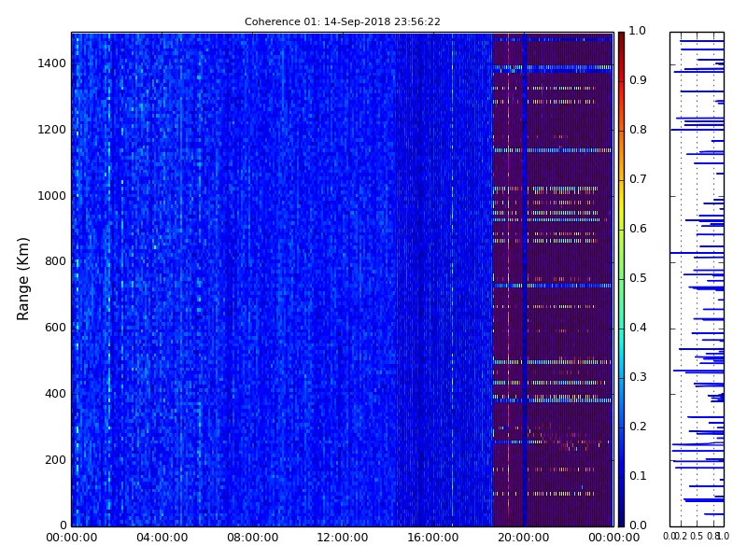This screenshot has height=560, width=747.
Task: Click the 200 range tick label
Action: tap(55, 460)
